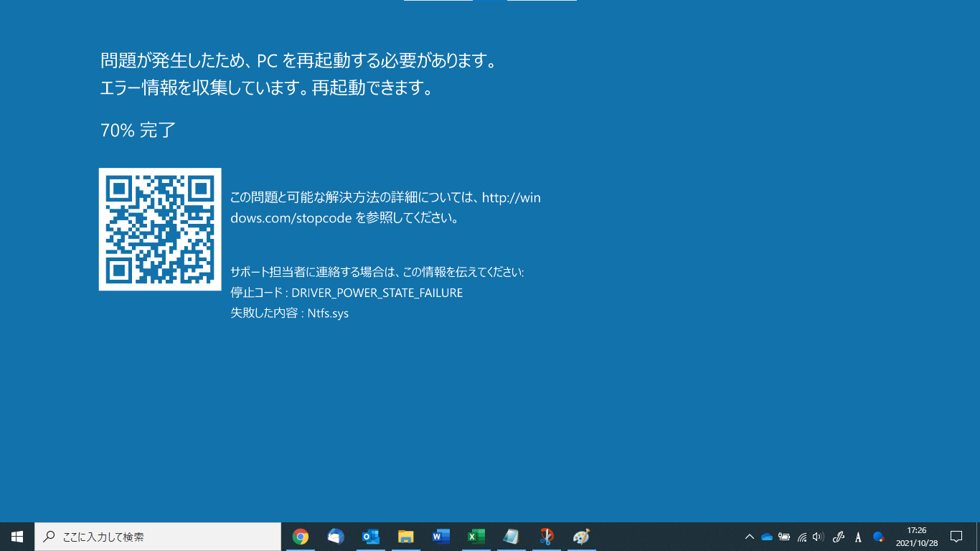The image size is (980, 551).
Task: Open the speaker volume control
Action: click(x=819, y=537)
